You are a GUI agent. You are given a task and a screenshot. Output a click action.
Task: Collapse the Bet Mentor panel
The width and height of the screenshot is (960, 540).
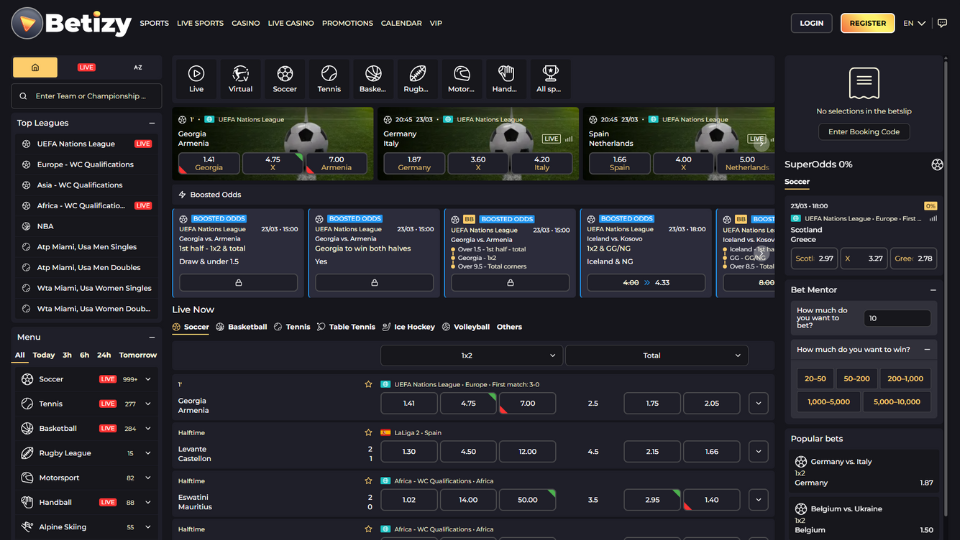933,290
